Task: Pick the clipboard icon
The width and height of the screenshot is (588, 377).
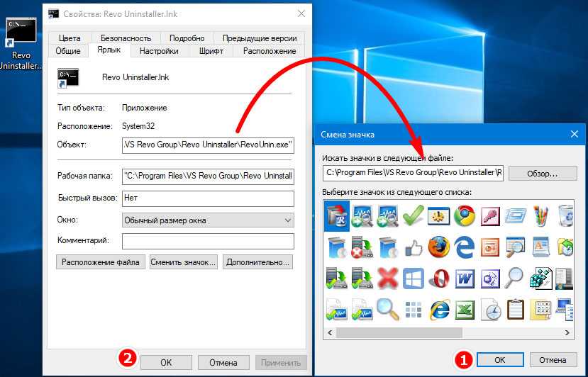Action: pos(516,309)
